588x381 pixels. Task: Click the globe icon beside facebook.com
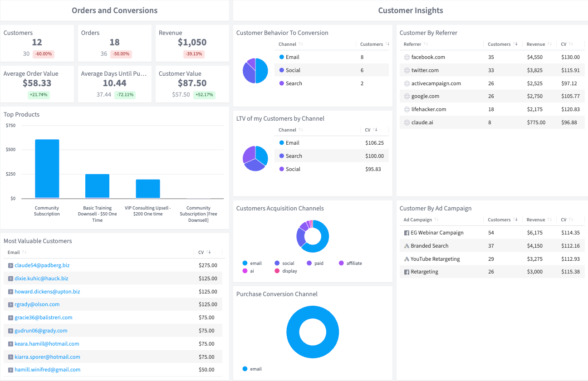407,57
